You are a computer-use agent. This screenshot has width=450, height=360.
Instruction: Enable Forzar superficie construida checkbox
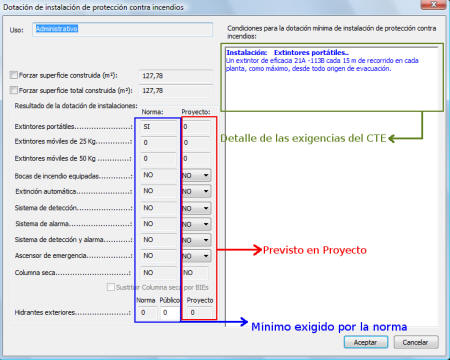pyautogui.click(x=14, y=75)
